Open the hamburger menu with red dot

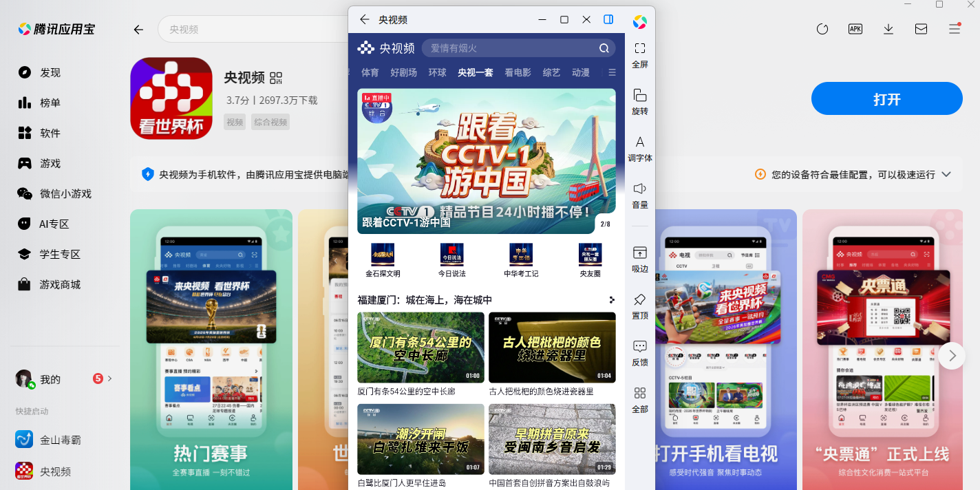tap(955, 29)
